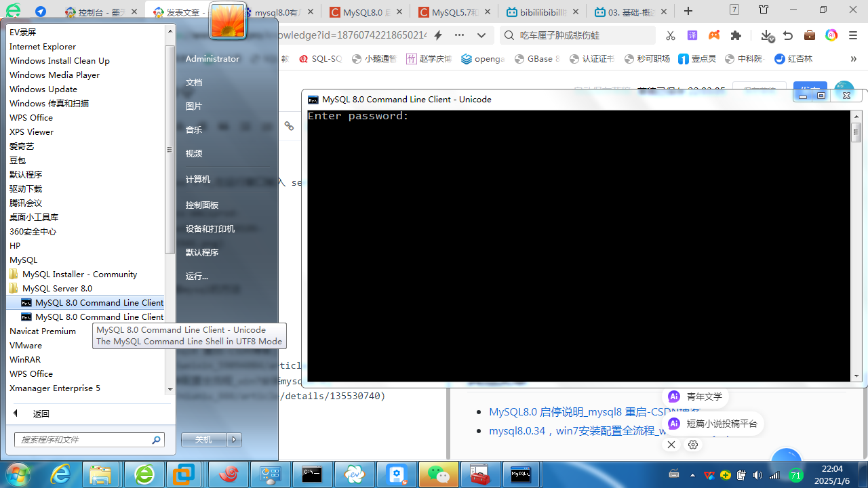
Task: Open Windows Explorer from the taskbar
Action: [x=100, y=475]
